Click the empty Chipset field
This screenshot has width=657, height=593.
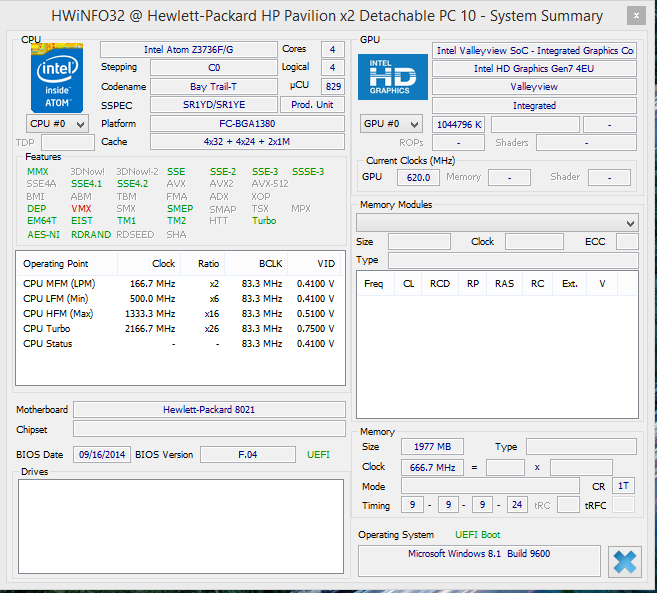click(x=209, y=429)
